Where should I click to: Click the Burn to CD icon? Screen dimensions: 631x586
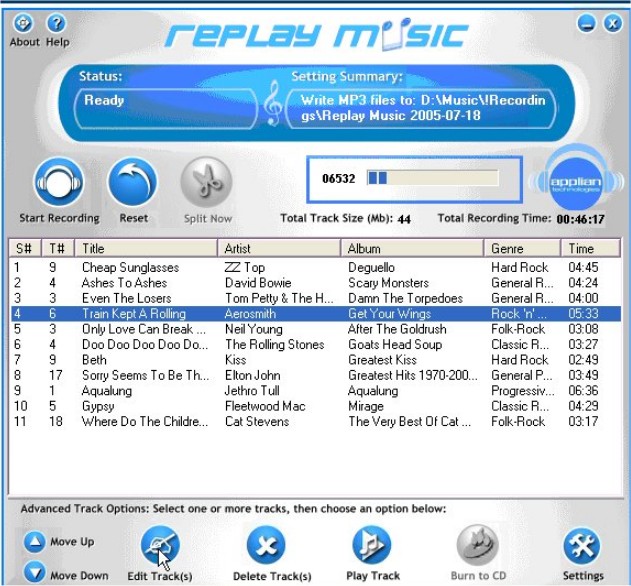pyautogui.click(x=477, y=546)
